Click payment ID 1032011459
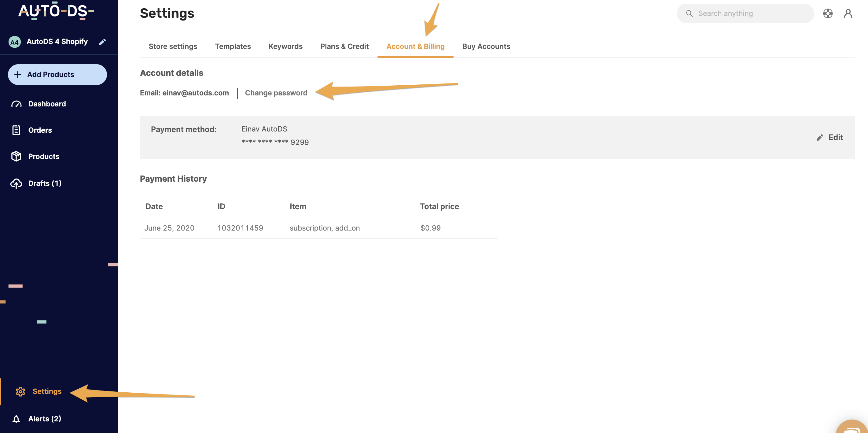The image size is (868, 433). [240, 228]
